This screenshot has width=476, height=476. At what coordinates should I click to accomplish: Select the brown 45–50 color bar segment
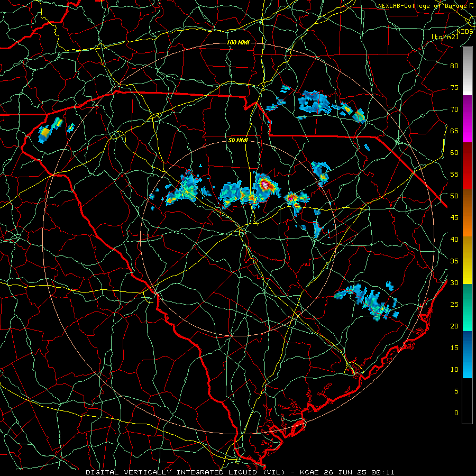tap(467, 202)
